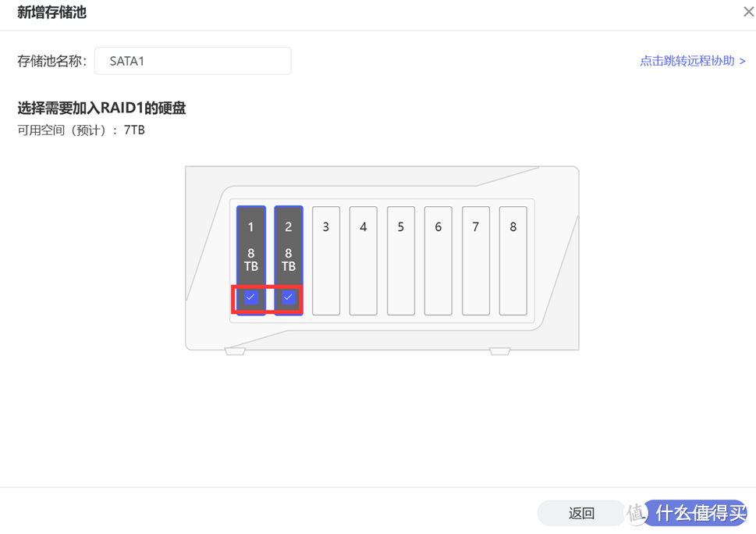Image resolution: width=756 pixels, height=534 pixels.
Task: Click the 可用空间（预计）：7TB text
Action: click(85, 130)
